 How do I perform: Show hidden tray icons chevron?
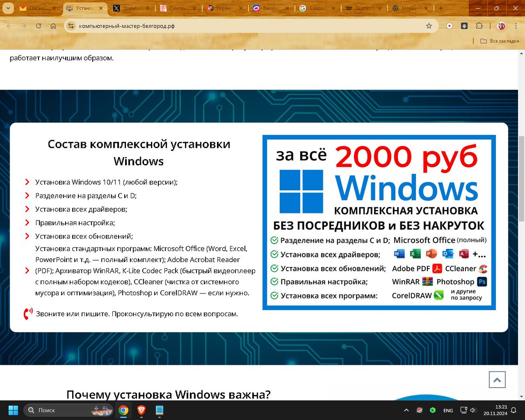coord(406,410)
